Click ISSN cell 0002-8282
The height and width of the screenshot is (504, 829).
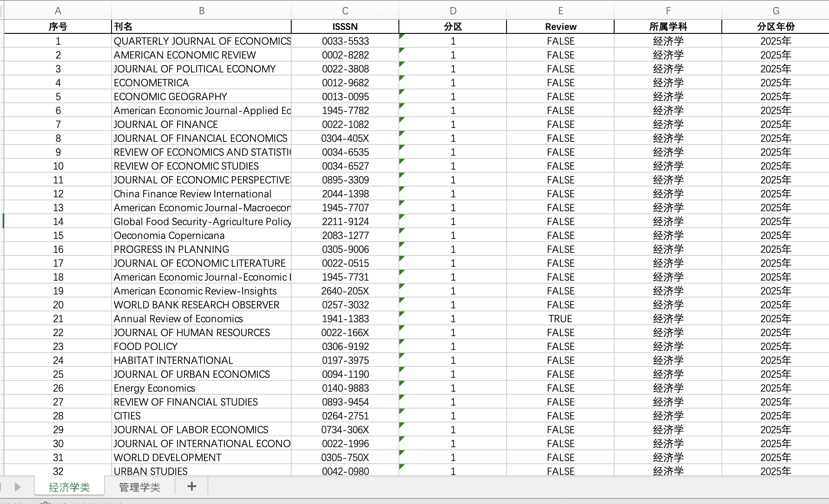[345, 55]
